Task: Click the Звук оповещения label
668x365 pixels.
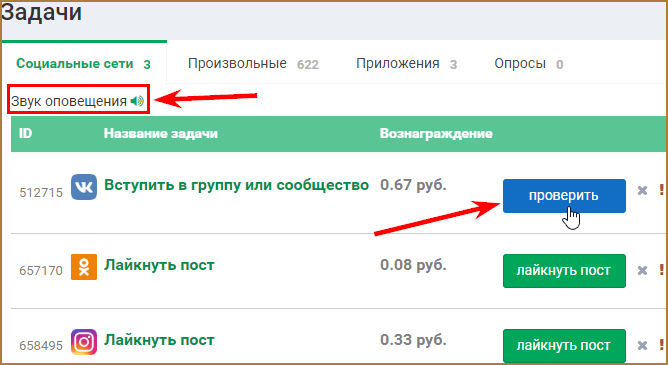Action: [x=69, y=101]
